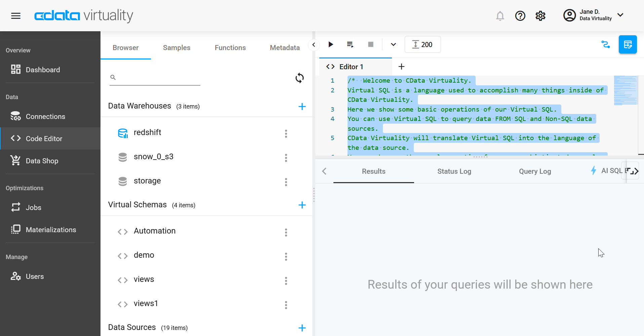Run the query with the play icon
Image resolution: width=644 pixels, height=336 pixels.
click(331, 44)
